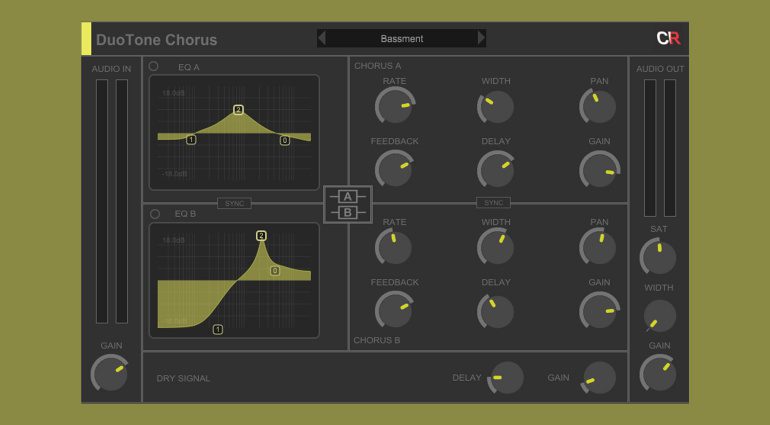Click the SYNC button between chorus sections
770x425 pixels.
(493, 203)
